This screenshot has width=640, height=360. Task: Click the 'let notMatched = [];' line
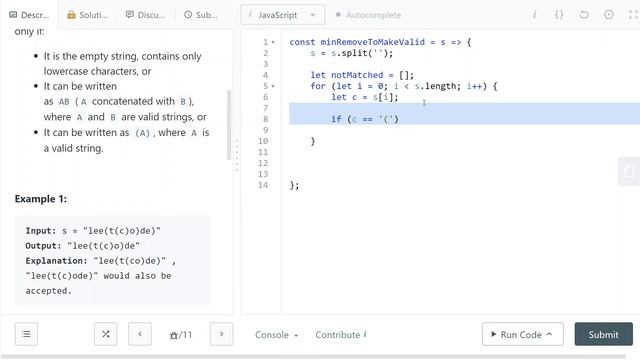[x=362, y=75]
